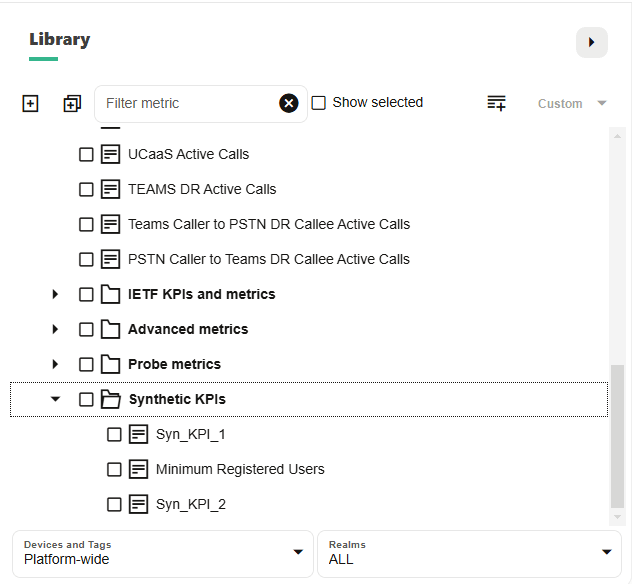Click into the Filter metric input

pyautogui.click(x=186, y=103)
